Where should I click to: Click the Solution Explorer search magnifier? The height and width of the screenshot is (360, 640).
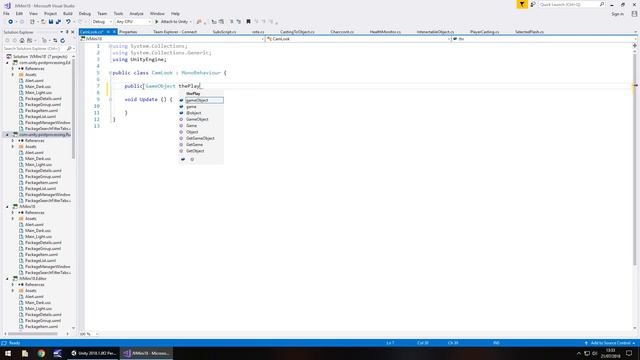(69, 49)
